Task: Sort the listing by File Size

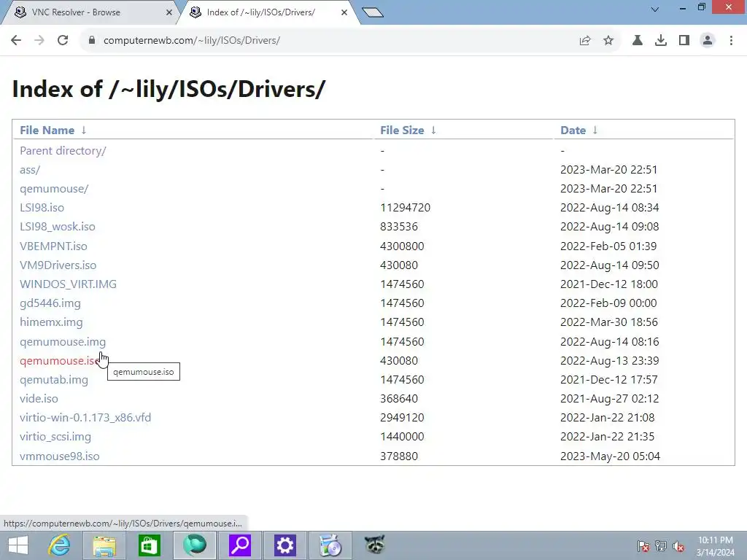Action: (x=402, y=130)
